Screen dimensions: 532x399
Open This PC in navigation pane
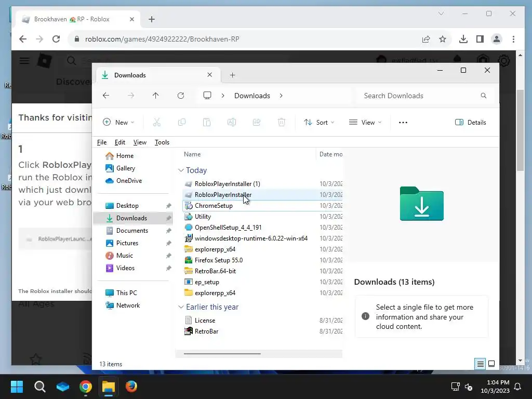click(x=121, y=293)
